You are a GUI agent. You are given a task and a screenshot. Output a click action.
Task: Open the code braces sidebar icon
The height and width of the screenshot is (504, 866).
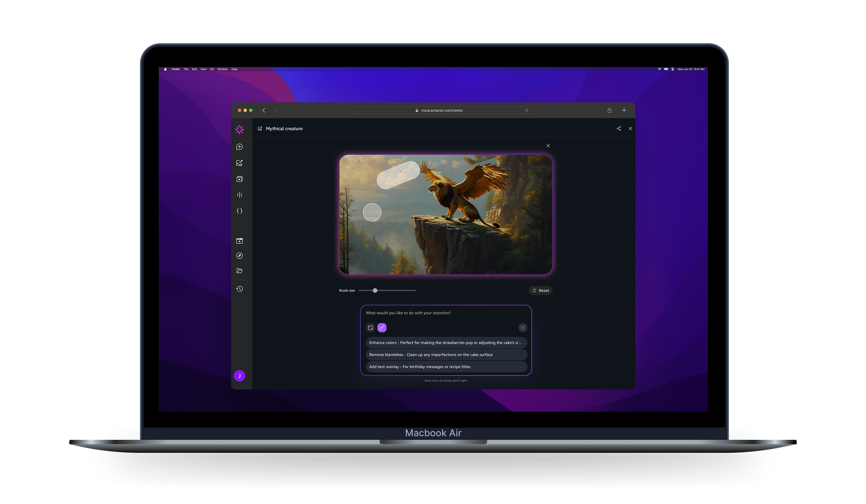[x=239, y=211]
